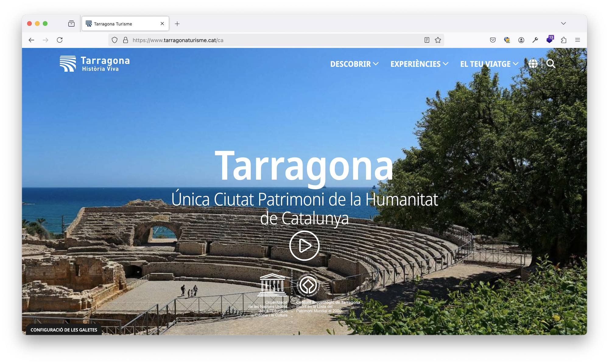Open a new tab
609x364 pixels.
pyautogui.click(x=177, y=24)
